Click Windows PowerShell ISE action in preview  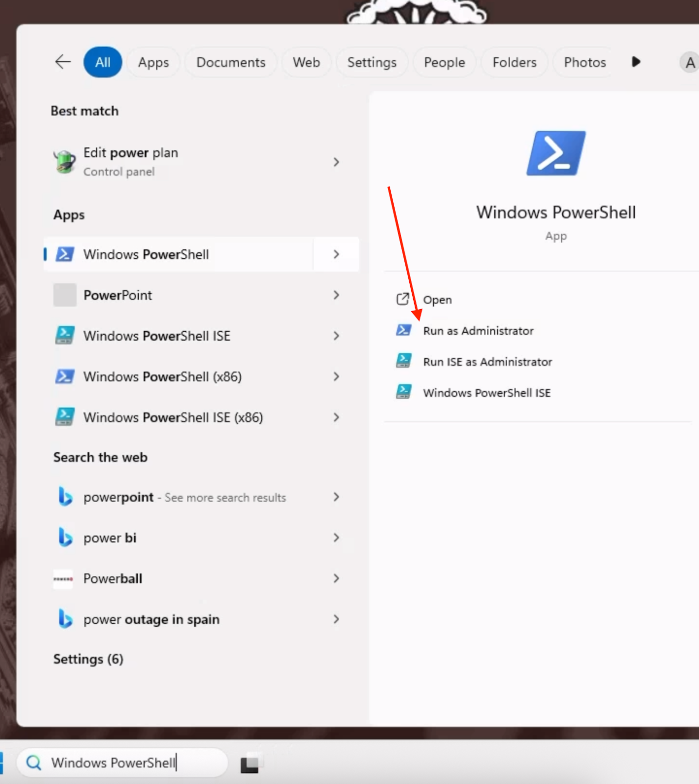[x=487, y=392]
